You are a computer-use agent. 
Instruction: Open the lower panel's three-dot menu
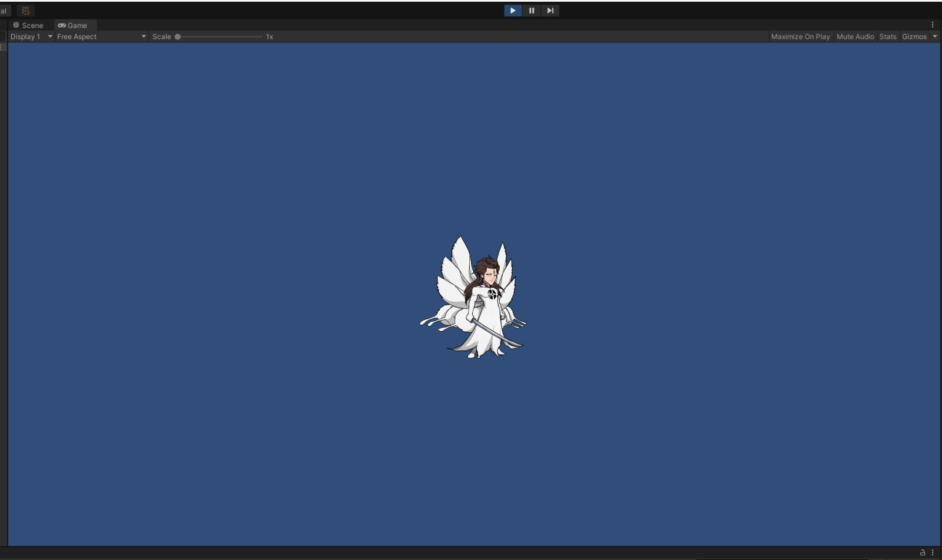[x=933, y=552]
